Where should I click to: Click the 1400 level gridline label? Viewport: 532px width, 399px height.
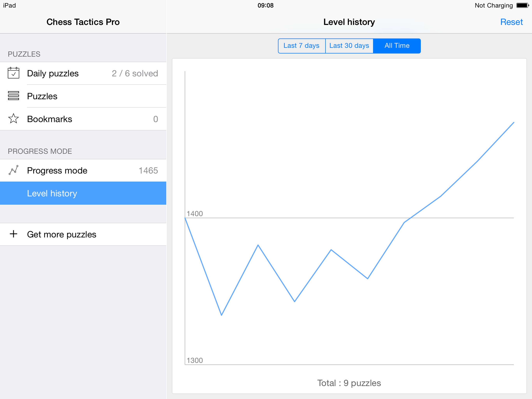pyautogui.click(x=195, y=214)
